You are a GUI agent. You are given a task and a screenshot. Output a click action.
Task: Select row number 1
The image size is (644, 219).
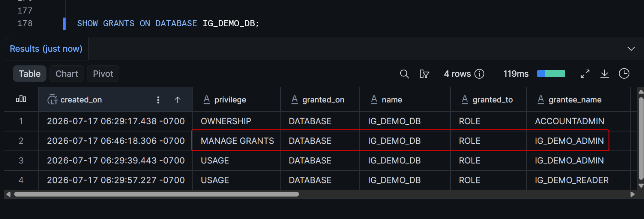(21, 121)
